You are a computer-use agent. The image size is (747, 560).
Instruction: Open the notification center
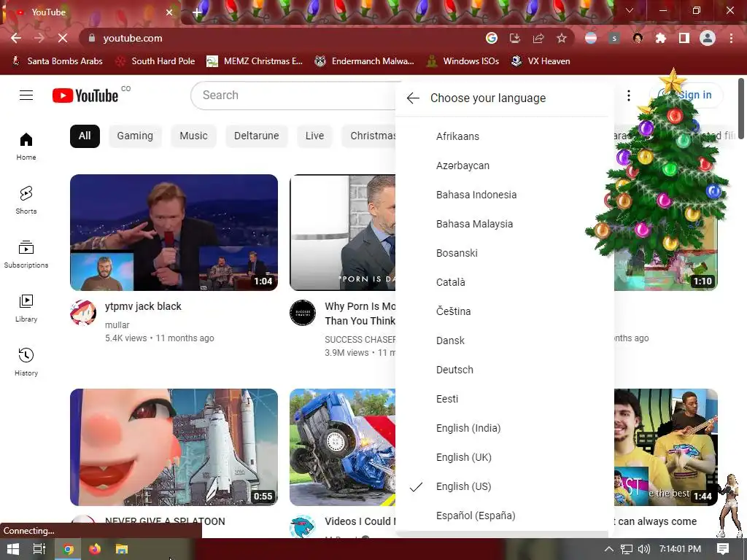[723, 549]
